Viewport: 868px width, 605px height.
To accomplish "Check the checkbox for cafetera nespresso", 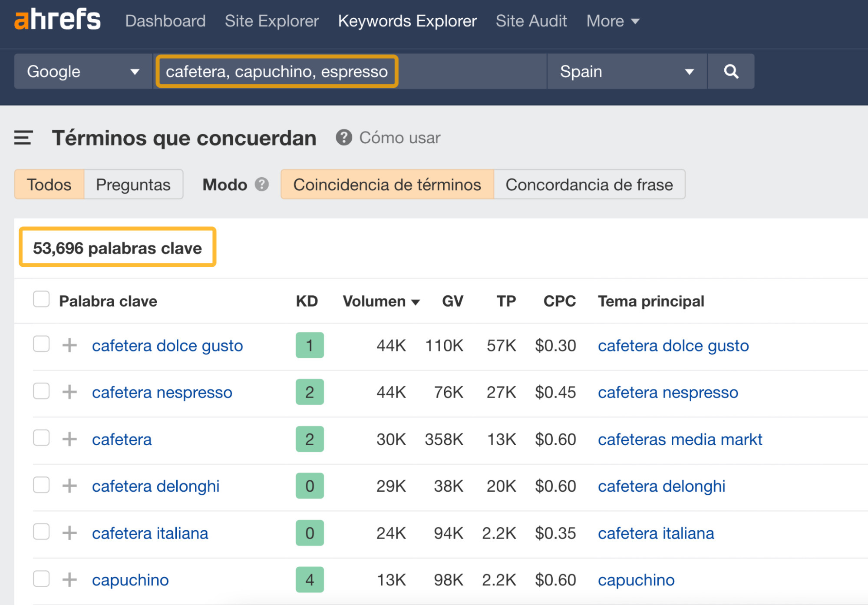I will click(41, 392).
